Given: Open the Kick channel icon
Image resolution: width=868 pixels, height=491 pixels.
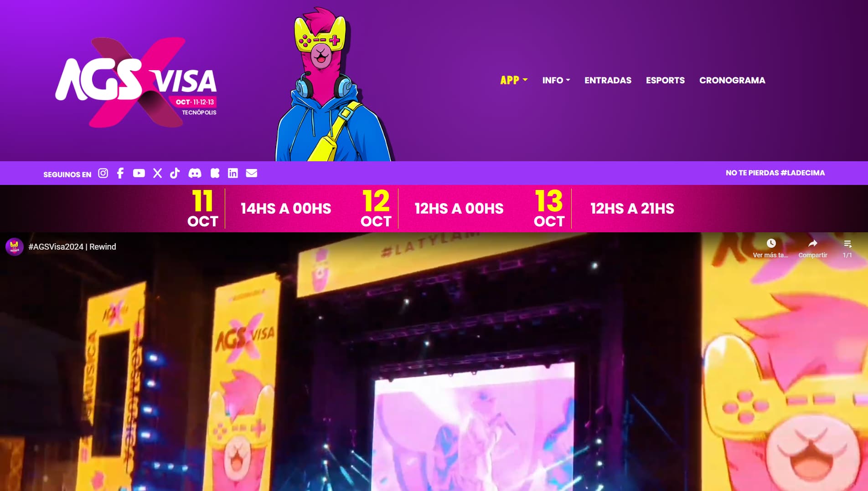Looking at the screenshot, I should click(215, 173).
